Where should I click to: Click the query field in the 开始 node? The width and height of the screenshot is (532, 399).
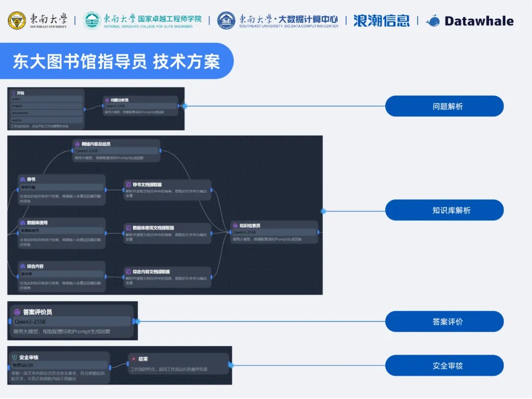(x=45, y=99)
